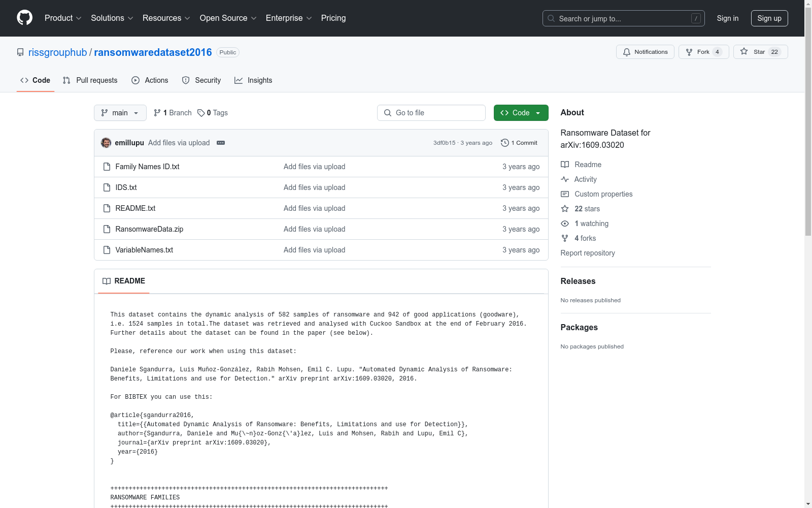Click the Readme book icon in About
The width and height of the screenshot is (812, 508).
565,165
